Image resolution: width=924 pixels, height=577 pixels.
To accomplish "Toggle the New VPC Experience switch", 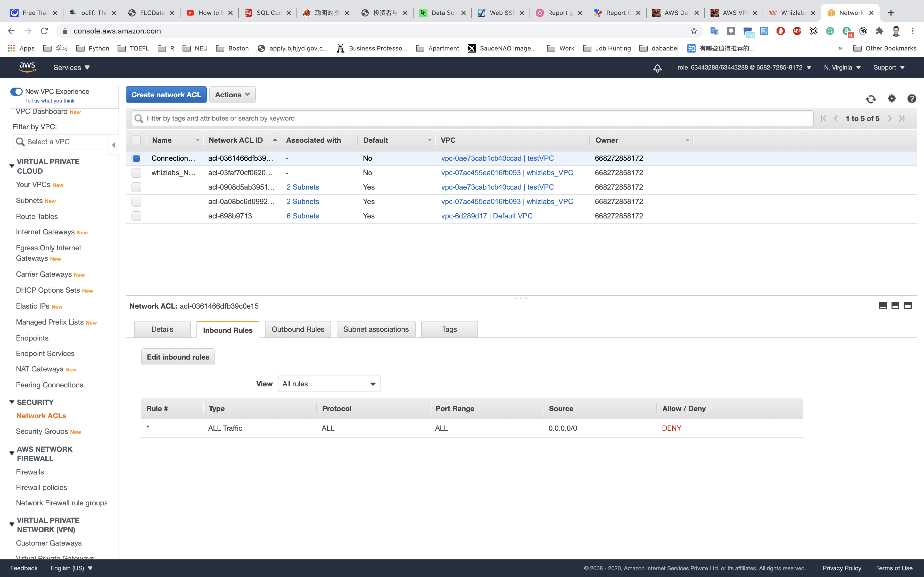I will (16, 92).
